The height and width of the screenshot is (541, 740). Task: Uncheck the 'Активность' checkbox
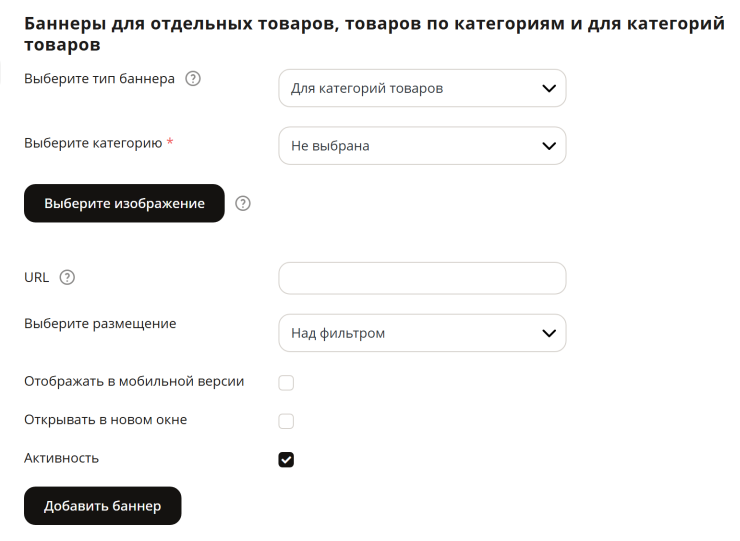[x=286, y=459]
